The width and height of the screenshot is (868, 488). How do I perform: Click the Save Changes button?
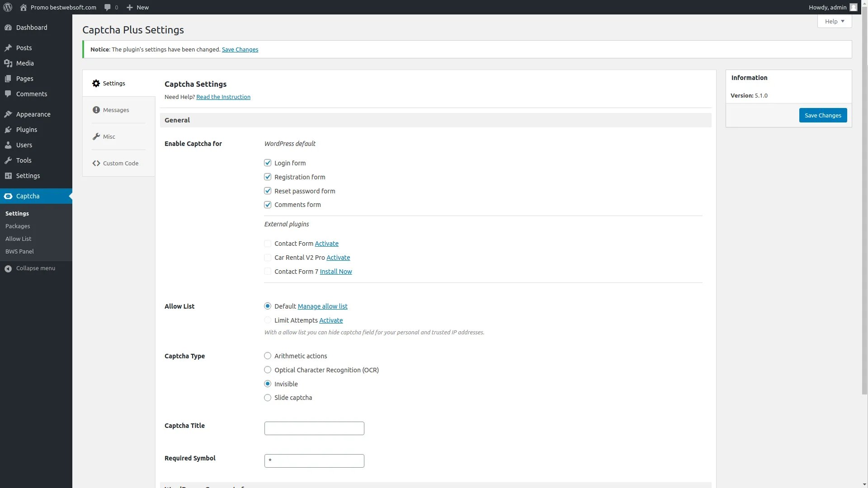click(823, 115)
